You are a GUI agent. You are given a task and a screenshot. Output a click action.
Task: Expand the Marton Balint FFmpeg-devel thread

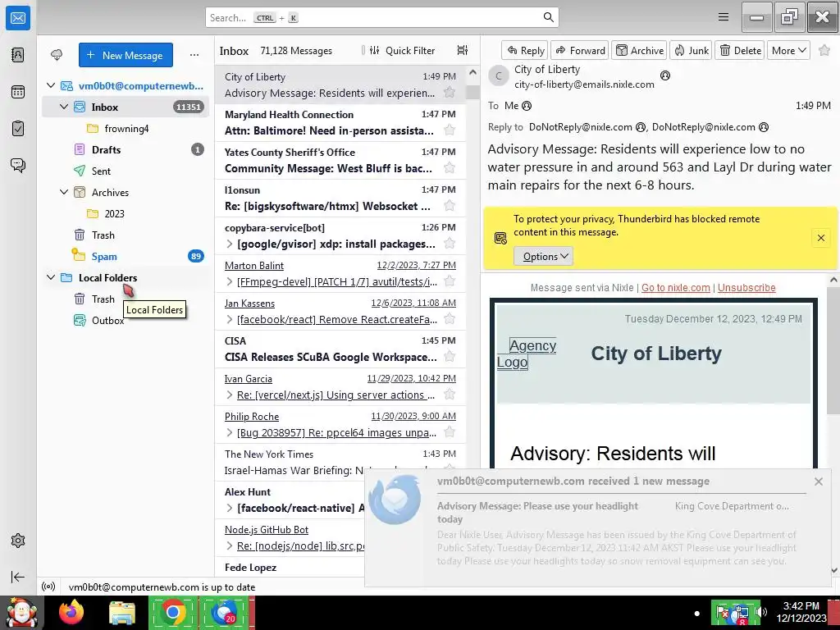230,282
